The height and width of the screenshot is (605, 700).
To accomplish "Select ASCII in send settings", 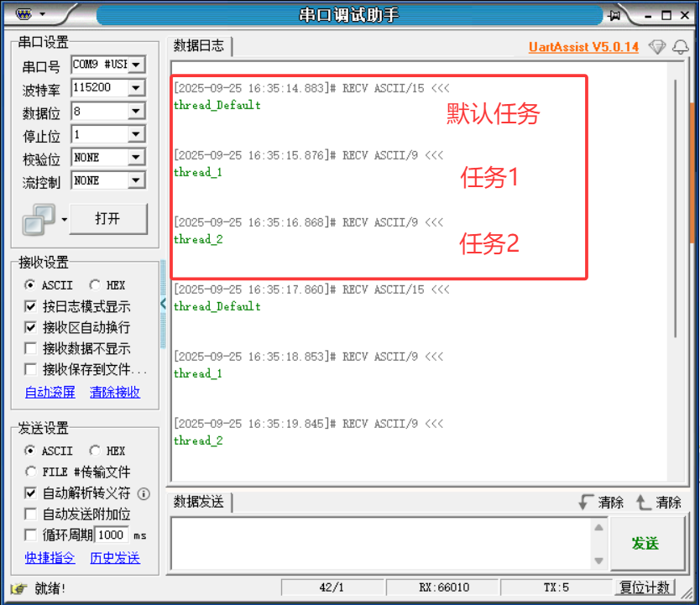I will 30,451.
